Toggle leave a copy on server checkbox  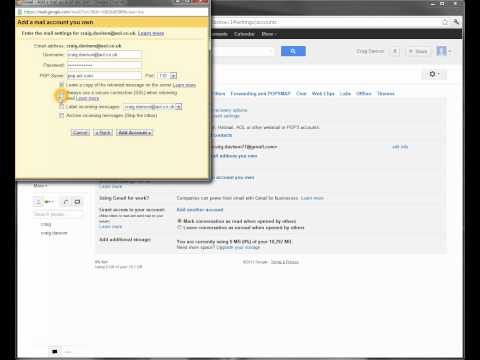click(61, 85)
